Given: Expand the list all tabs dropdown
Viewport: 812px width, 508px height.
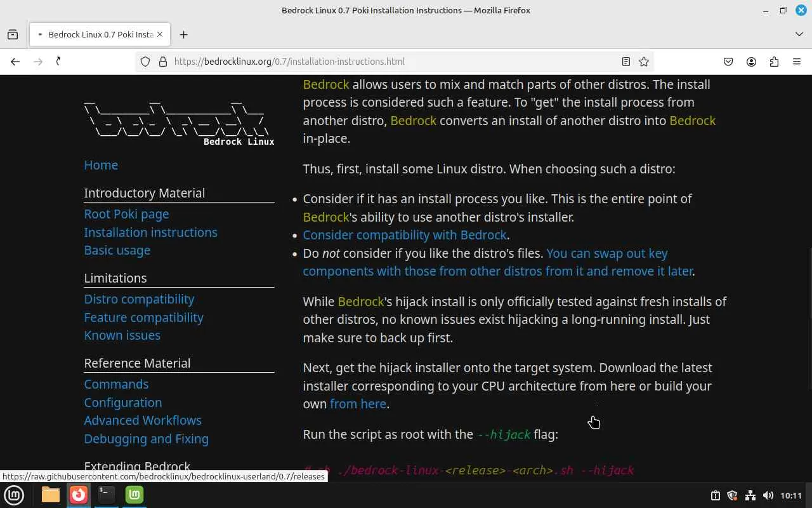Looking at the screenshot, I should [799, 34].
